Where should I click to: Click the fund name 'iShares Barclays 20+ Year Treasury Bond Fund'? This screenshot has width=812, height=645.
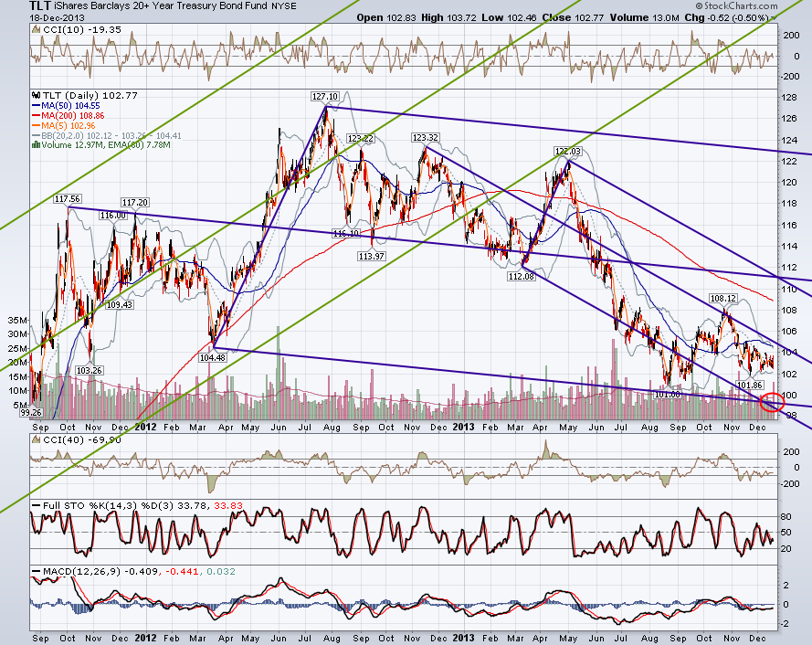click(x=162, y=6)
